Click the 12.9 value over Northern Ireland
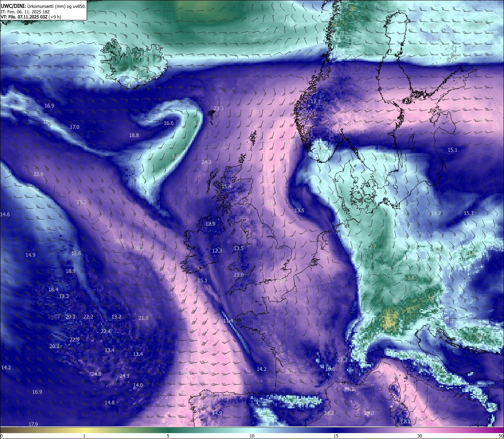This screenshot has width=504, height=439. coord(210,224)
